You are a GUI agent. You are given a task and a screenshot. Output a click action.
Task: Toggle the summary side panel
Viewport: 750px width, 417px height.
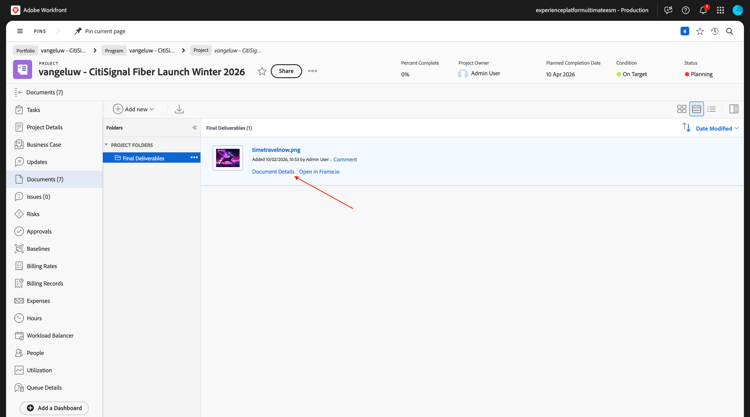click(x=734, y=110)
